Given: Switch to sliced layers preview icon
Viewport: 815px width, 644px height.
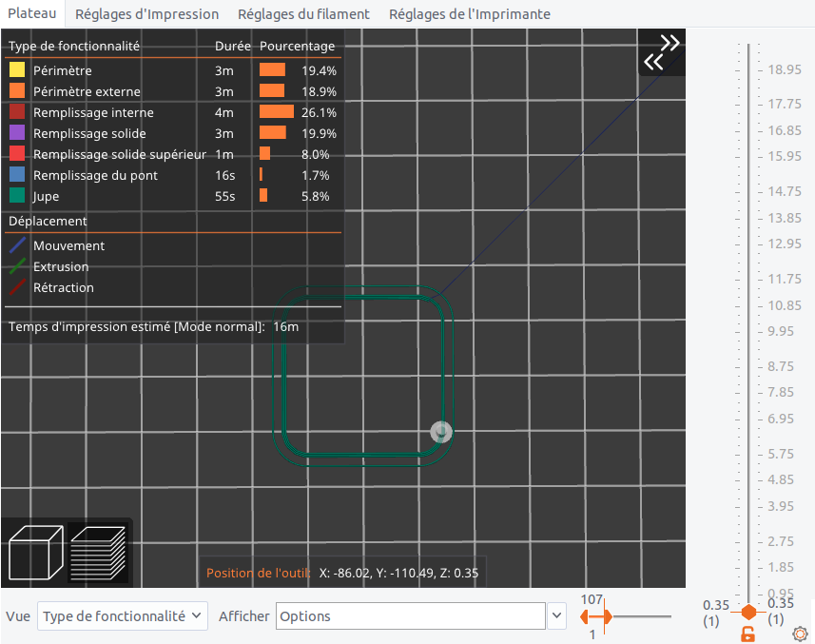Looking at the screenshot, I should (x=98, y=553).
